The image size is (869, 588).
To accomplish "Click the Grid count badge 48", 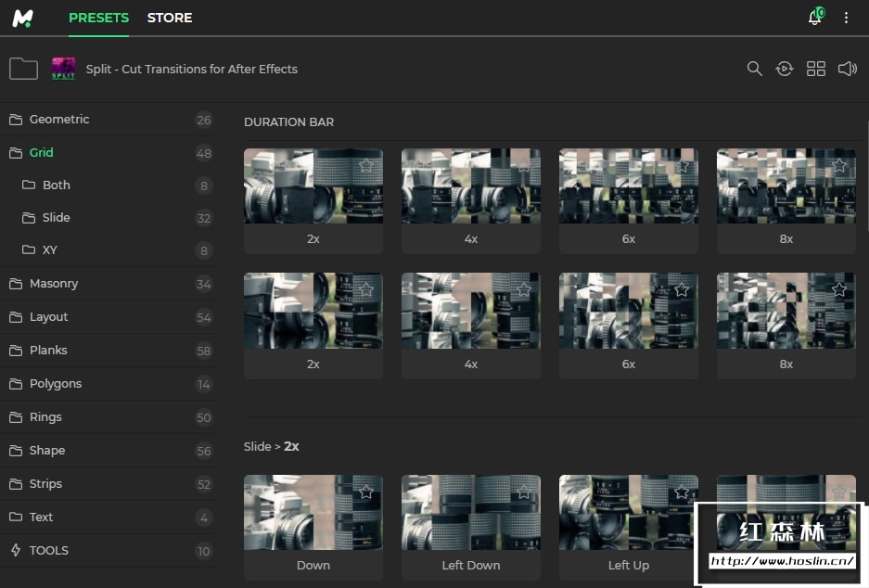I will click(x=204, y=154).
